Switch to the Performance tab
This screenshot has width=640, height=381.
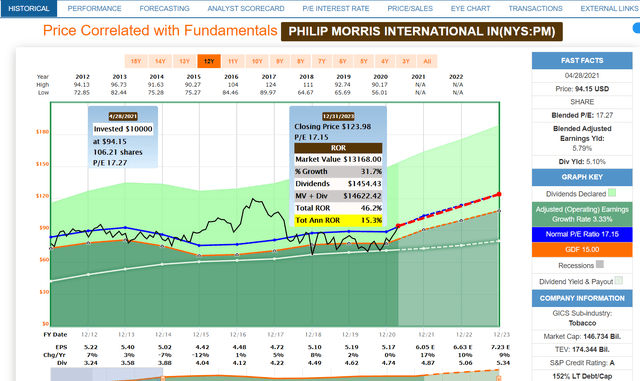pyautogui.click(x=94, y=9)
